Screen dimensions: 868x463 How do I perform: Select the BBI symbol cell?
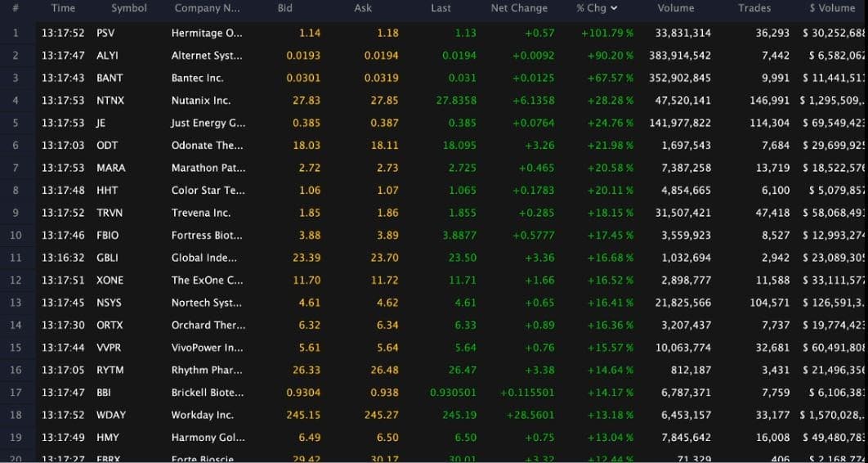104,393
